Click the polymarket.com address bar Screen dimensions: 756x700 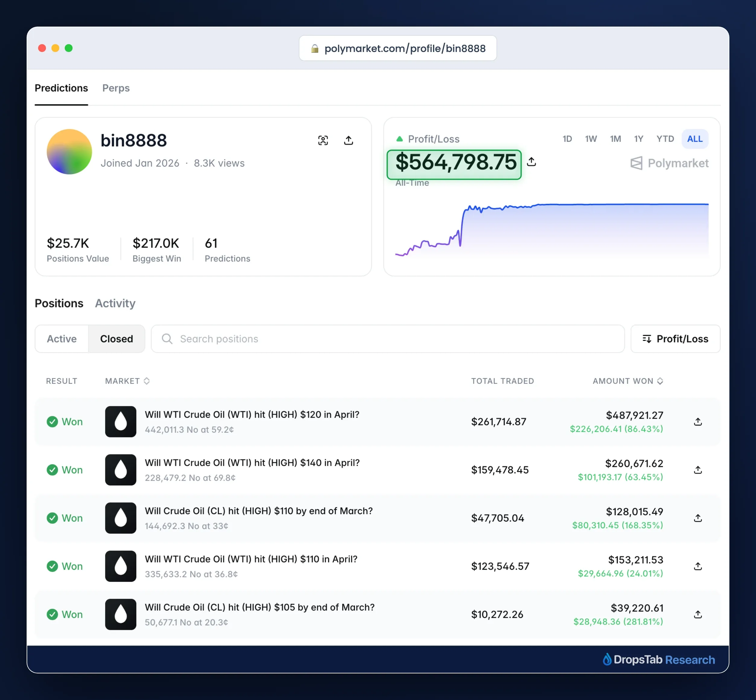click(x=398, y=48)
